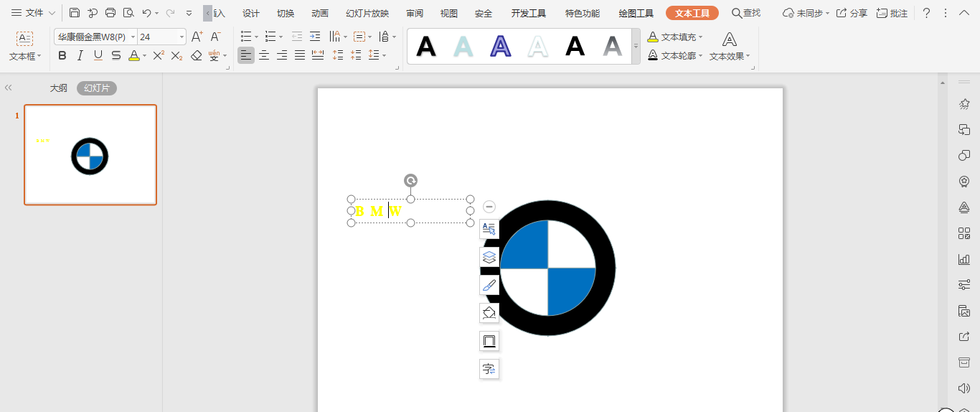Open the 幻灯片放映 Slide Show tab
980x412 pixels.
click(367, 13)
